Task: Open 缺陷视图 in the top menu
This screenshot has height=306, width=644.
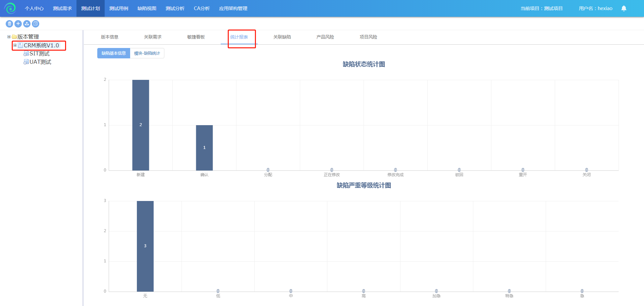Action: [147, 8]
